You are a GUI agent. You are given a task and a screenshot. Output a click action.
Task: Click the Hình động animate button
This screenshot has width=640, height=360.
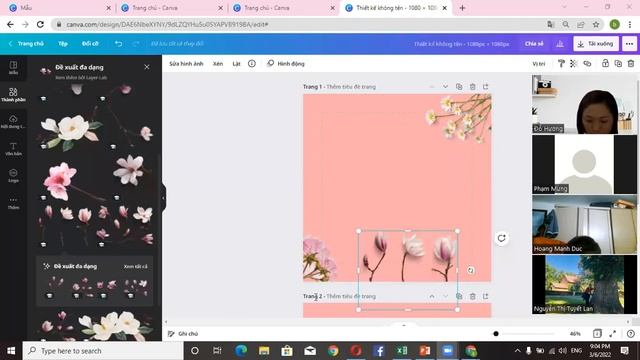click(286, 64)
